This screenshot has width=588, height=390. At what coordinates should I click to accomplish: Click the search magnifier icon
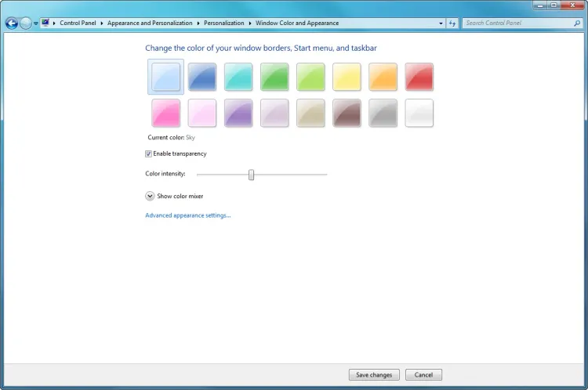(x=575, y=23)
